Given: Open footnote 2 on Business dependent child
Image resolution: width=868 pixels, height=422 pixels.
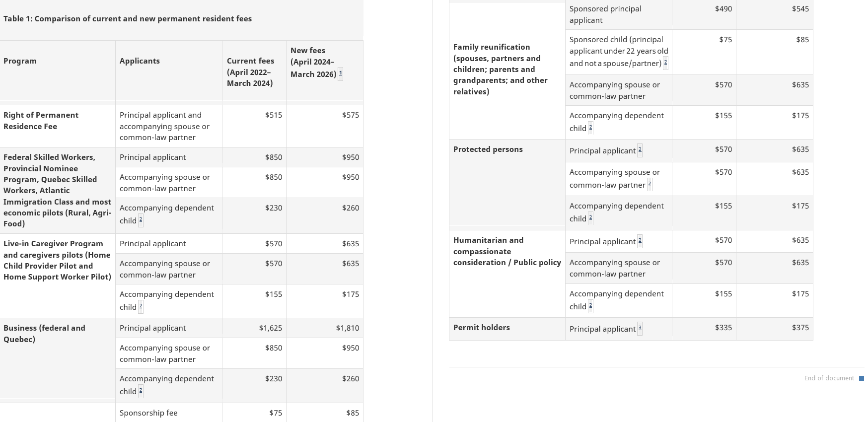Looking at the screenshot, I should click(141, 391).
